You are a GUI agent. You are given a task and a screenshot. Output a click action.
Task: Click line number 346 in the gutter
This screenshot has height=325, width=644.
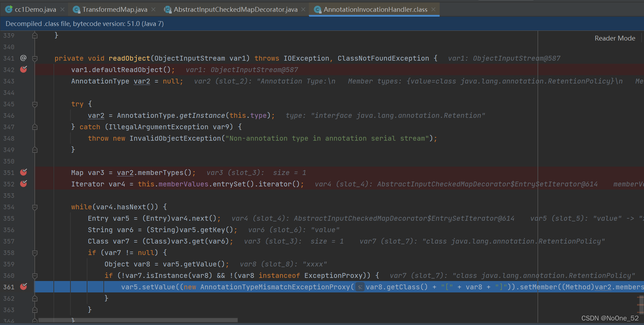click(x=9, y=115)
